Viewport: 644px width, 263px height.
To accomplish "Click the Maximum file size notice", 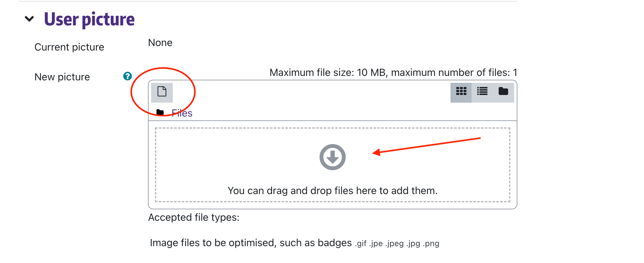I will coord(393,72).
